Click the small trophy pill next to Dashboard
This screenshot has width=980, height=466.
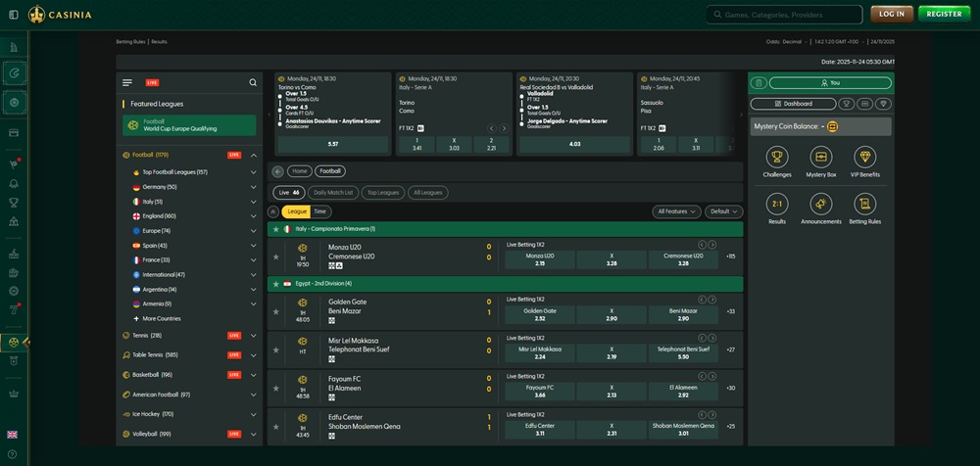point(847,104)
